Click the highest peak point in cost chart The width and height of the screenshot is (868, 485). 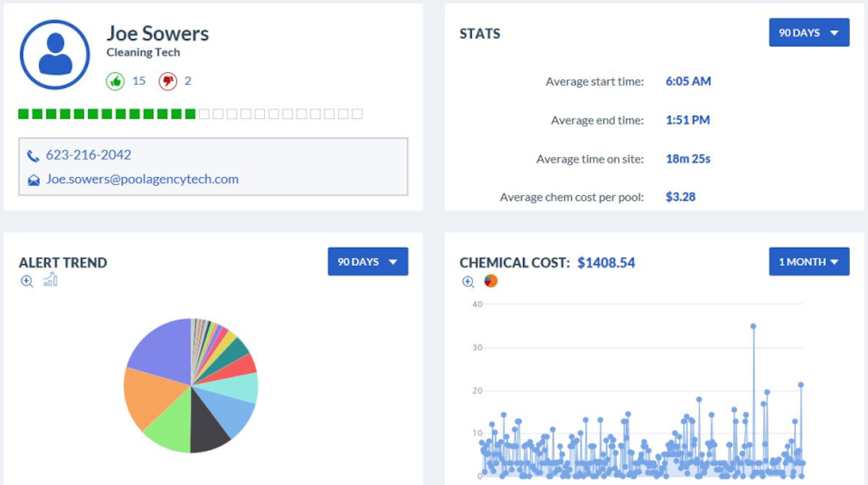tap(753, 326)
